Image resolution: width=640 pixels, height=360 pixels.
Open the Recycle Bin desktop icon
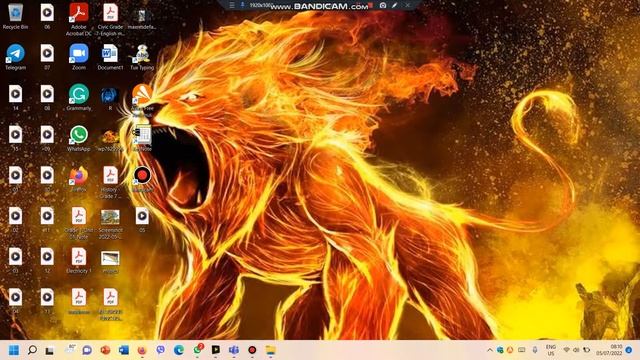[16, 16]
